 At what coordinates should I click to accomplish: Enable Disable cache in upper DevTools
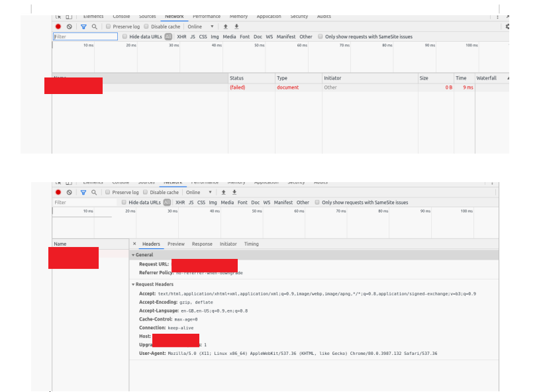click(x=146, y=26)
